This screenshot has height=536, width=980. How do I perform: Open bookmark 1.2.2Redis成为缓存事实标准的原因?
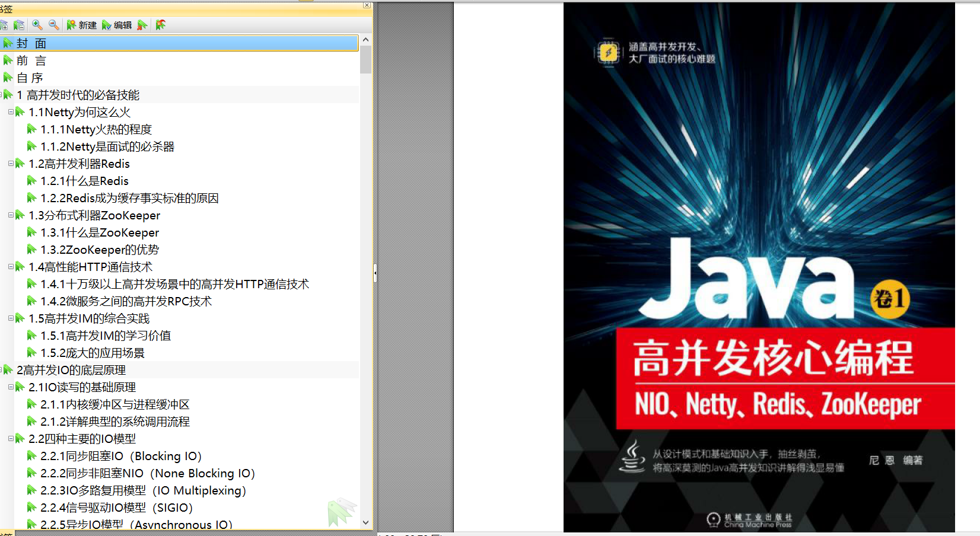pos(129,198)
